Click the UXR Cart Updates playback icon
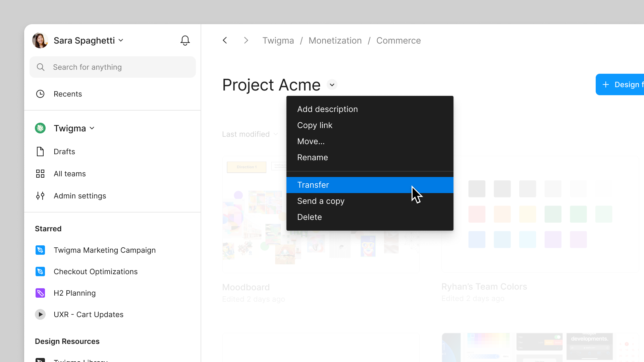The width and height of the screenshot is (644, 362). (x=40, y=314)
